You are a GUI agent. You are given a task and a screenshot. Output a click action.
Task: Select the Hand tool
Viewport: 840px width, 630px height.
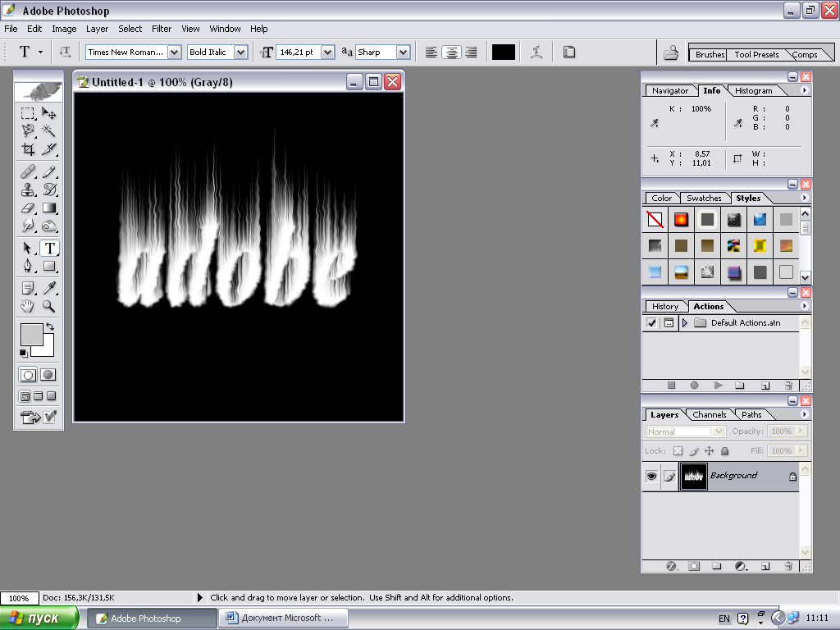[x=28, y=307]
